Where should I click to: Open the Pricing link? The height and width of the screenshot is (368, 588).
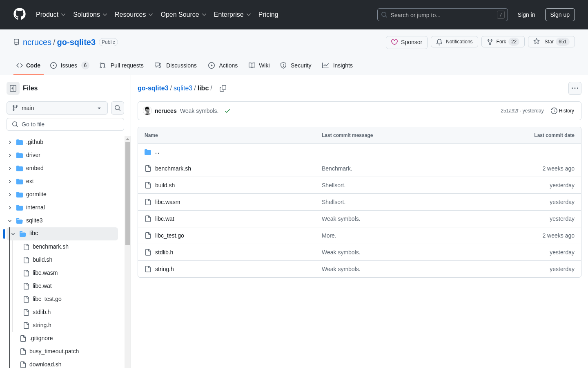click(268, 15)
